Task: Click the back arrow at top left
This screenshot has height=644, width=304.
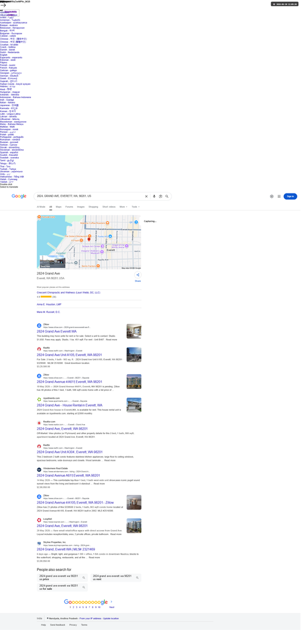Action: [x=3, y=5]
